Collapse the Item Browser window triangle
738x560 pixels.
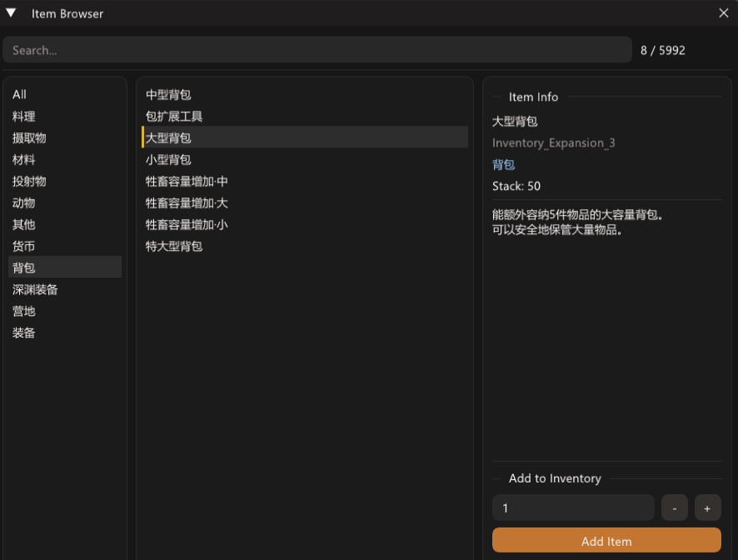12,13
